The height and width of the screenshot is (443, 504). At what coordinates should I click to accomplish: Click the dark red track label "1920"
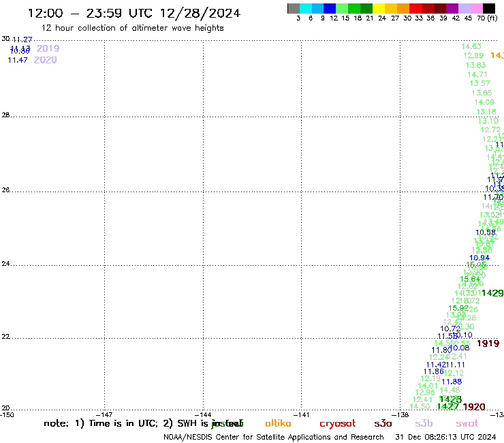tap(474, 407)
